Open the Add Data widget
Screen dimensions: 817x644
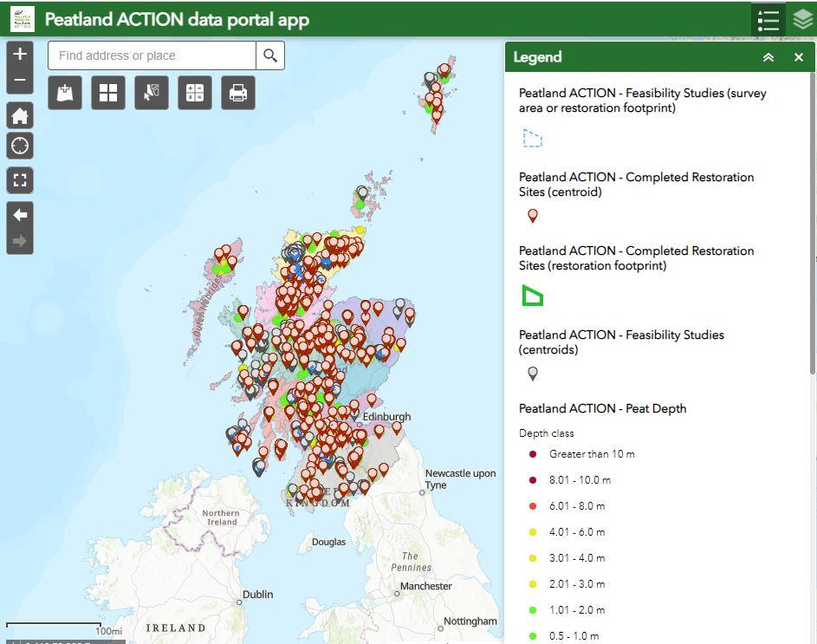coord(65,93)
